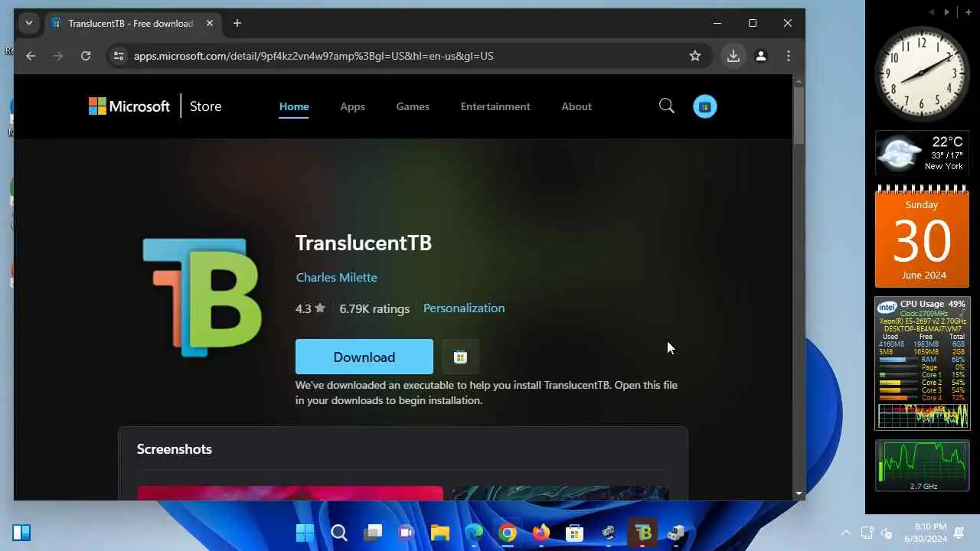The height and width of the screenshot is (551, 980).
Task: Click the sidebar previous-page arrow
Action: point(932,12)
